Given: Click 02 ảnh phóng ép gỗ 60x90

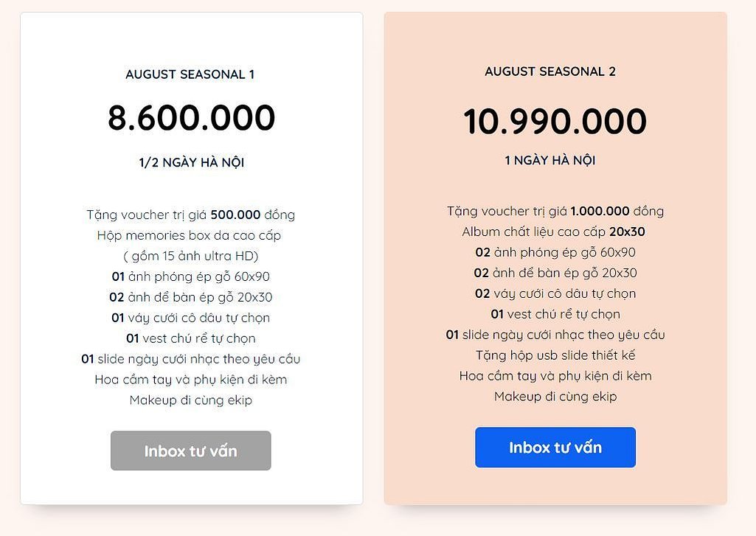Looking at the screenshot, I should [x=555, y=252].
